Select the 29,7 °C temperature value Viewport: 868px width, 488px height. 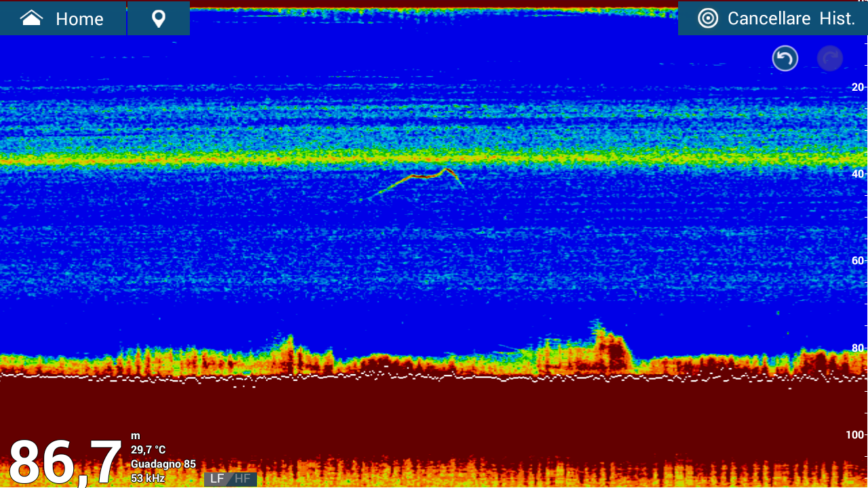pyautogui.click(x=148, y=450)
